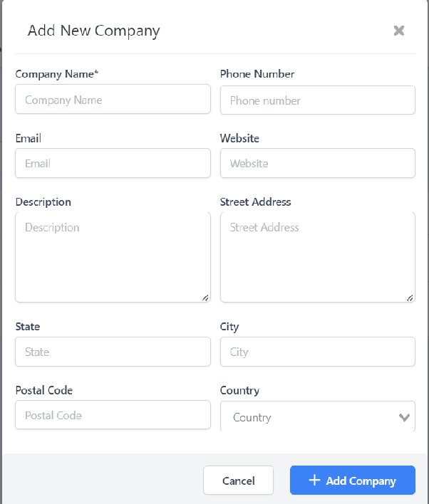Click the Email input box

(113, 163)
